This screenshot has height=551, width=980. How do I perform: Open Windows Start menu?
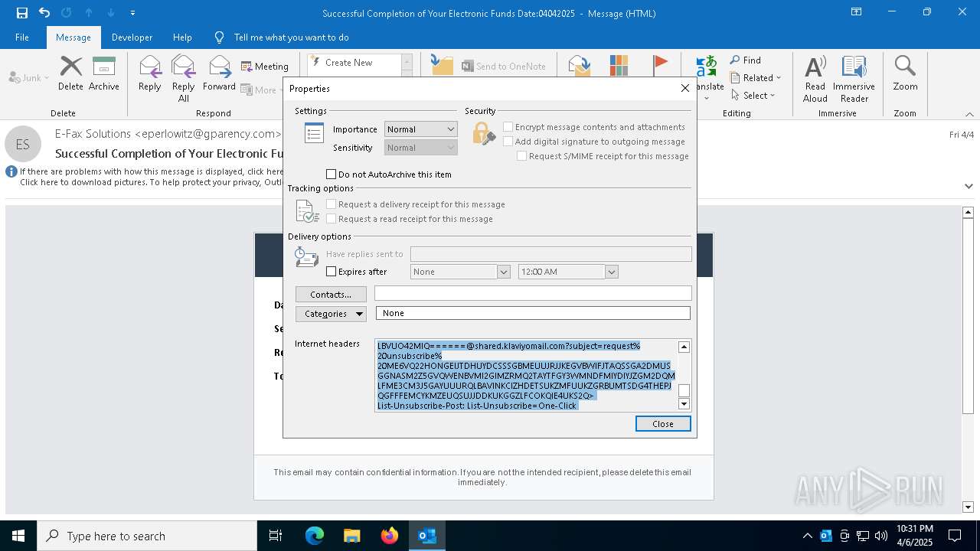[x=18, y=536]
